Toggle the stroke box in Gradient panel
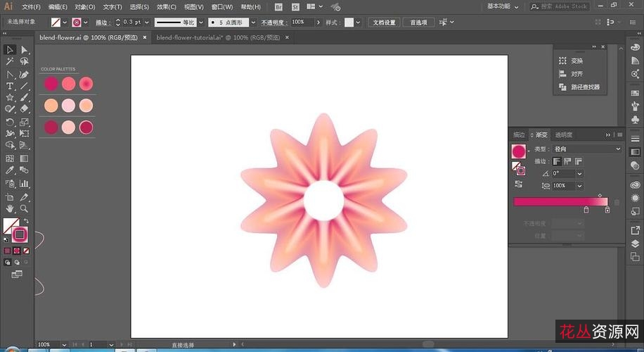The height and width of the screenshot is (352, 644). click(x=520, y=170)
